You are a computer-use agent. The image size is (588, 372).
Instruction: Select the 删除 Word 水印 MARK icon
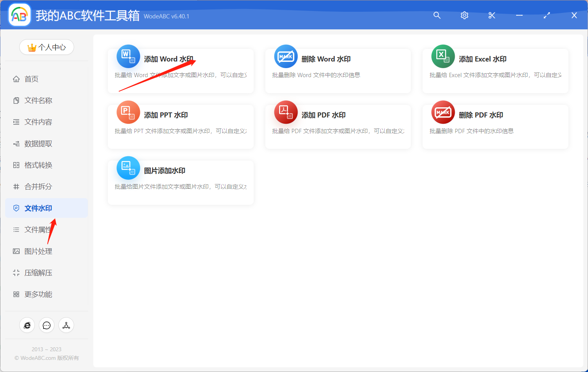point(285,56)
